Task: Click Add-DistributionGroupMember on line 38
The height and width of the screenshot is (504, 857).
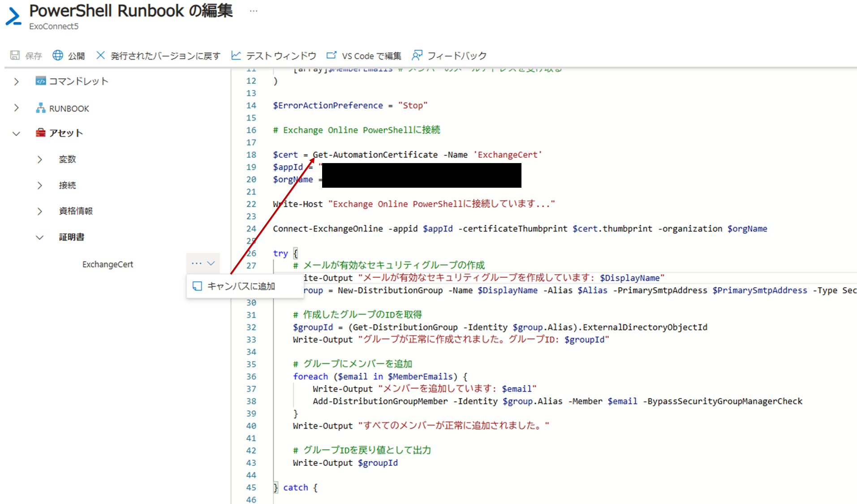Action: coord(380,401)
